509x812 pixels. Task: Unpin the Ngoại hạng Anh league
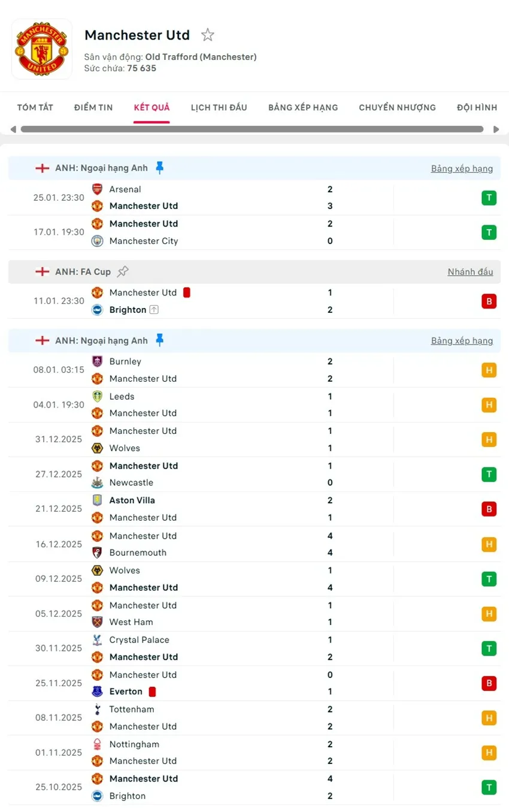point(159,168)
